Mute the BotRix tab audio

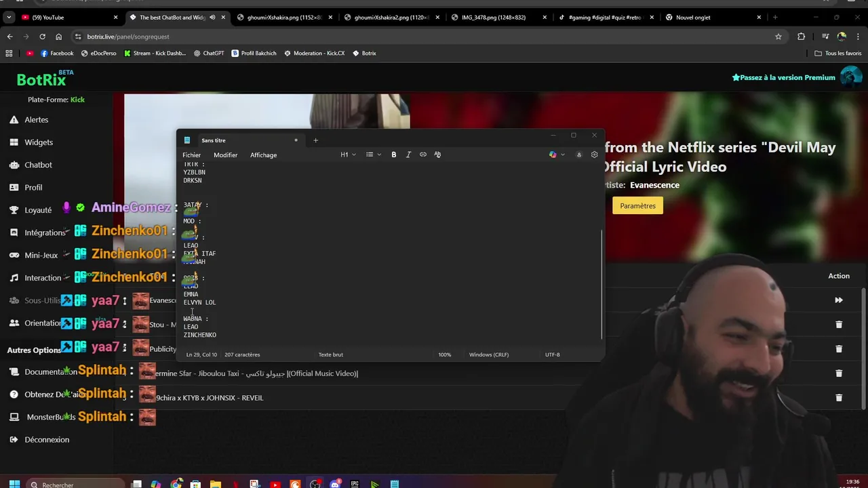point(212,18)
